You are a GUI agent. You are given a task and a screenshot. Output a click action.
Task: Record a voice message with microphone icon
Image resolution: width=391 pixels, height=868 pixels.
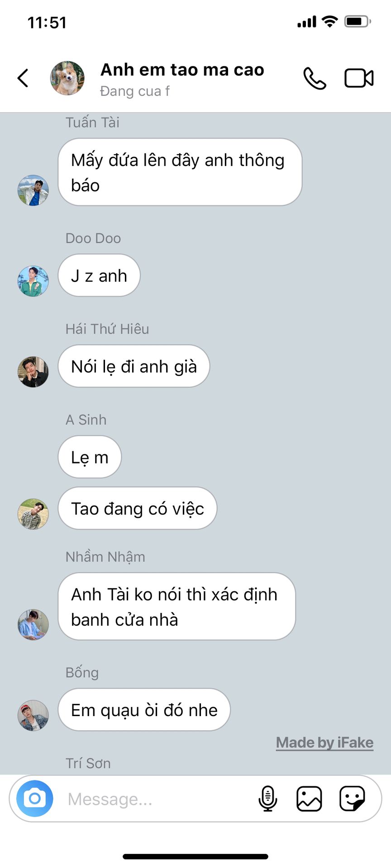[267, 799]
